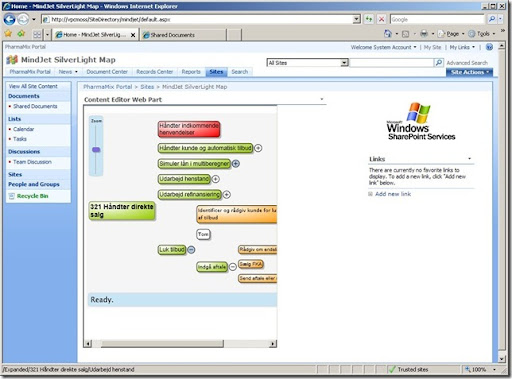The height and width of the screenshot is (379, 512).
Task: Click View All Site Content link
Action: 33,86
